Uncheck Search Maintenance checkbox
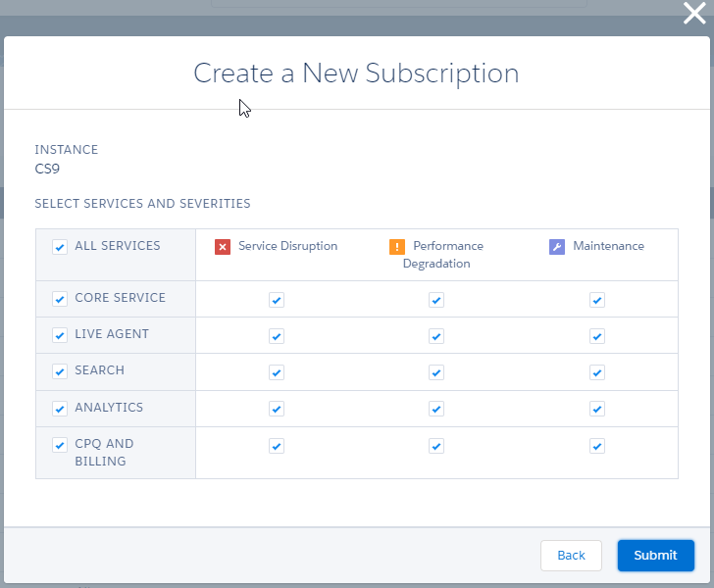 coord(597,372)
